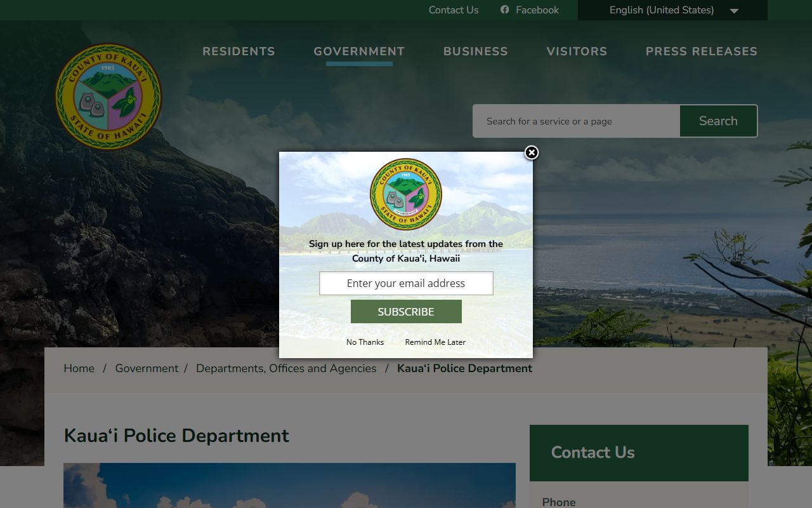Click the email address input field

click(x=406, y=283)
